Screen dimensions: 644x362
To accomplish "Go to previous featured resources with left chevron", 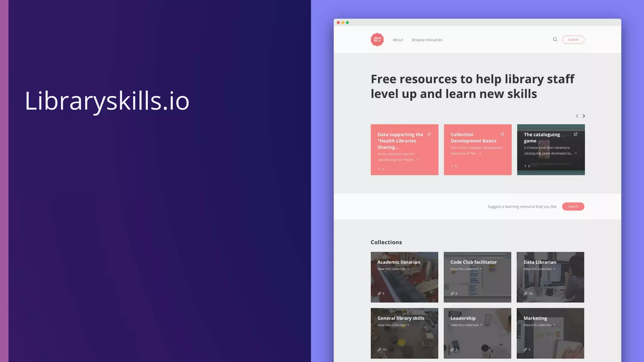I will [x=577, y=116].
